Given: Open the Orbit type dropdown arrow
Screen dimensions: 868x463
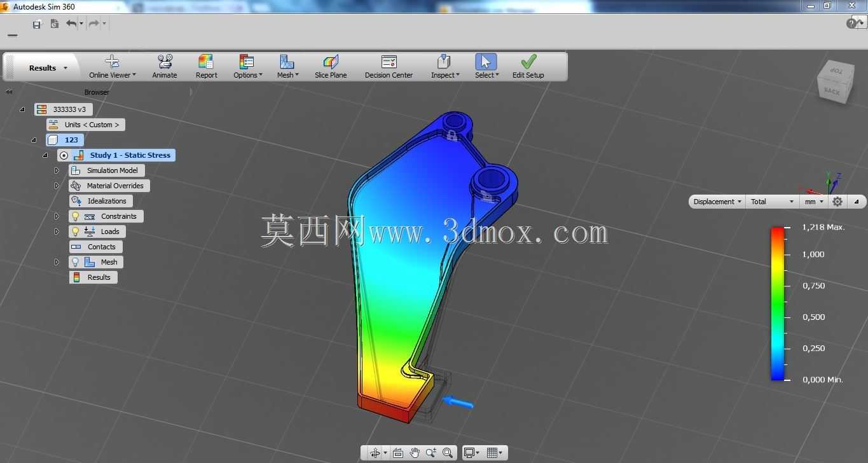Looking at the screenshot, I should (x=385, y=453).
